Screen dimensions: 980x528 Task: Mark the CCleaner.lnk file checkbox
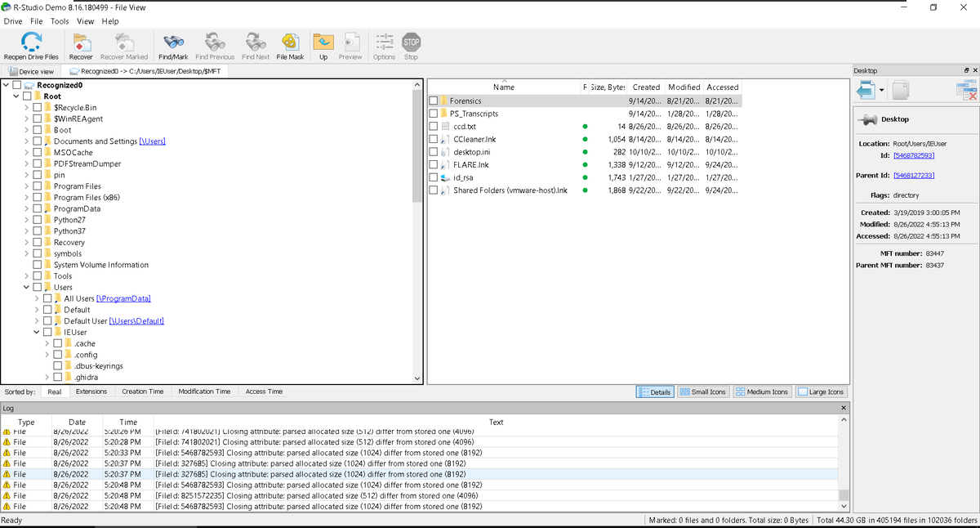pyautogui.click(x=433, y=139)
